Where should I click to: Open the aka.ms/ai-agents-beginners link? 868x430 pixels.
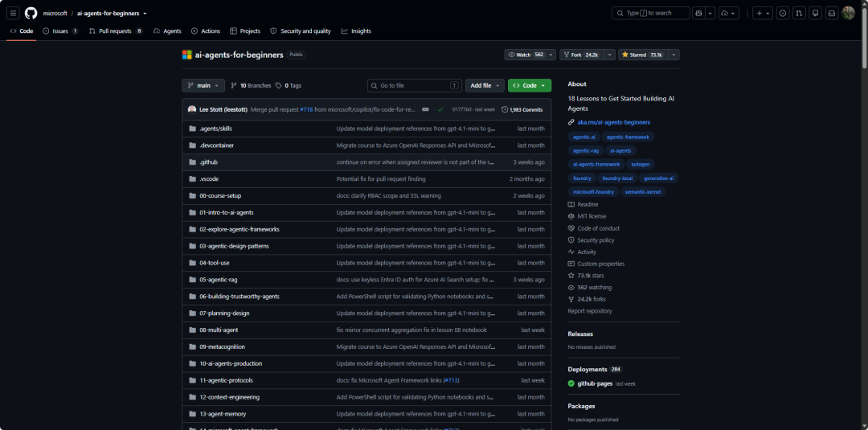(x=613, y=122)
